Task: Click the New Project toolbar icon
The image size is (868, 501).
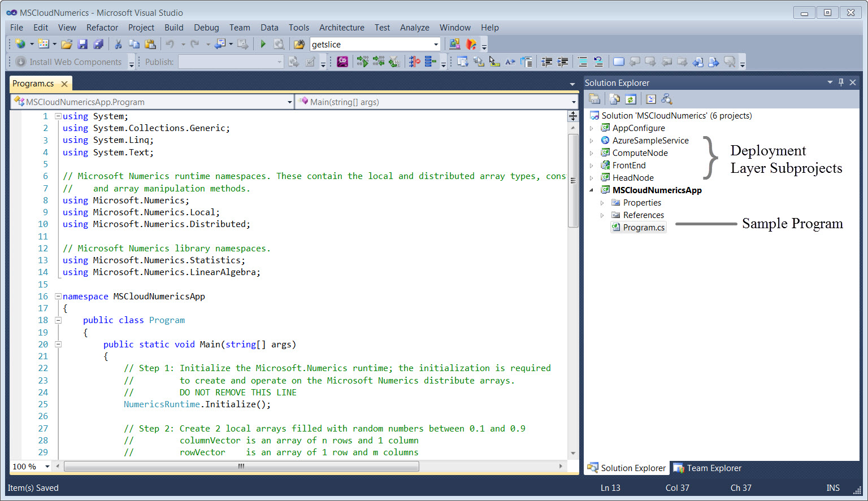Action: [x=20, y=44]
